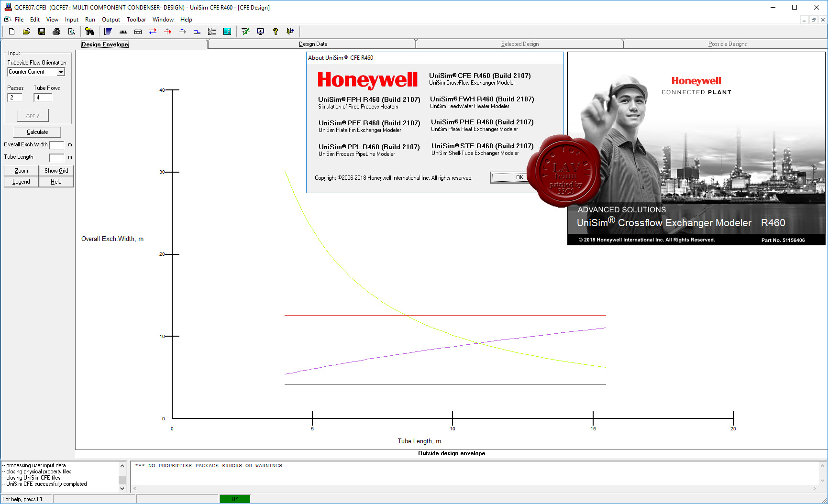Click the binoculars find icon
The image size is (828, 504).
point(89,32)
